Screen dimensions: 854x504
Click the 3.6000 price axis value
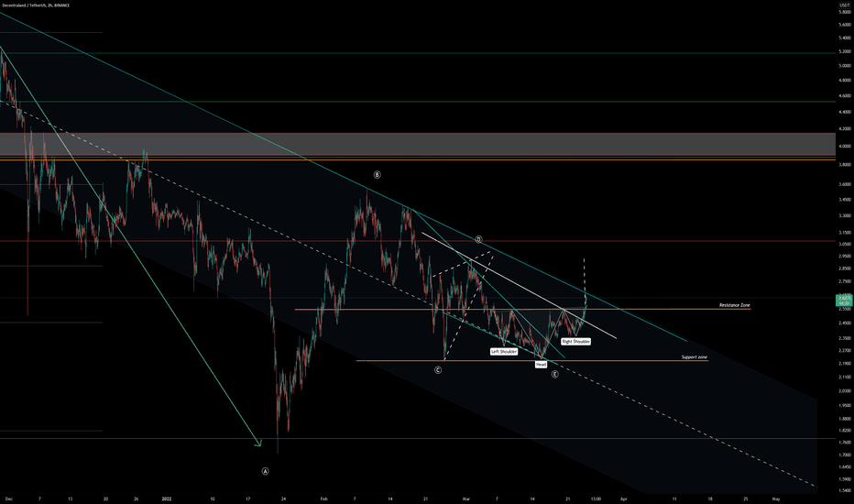click(845, 184)
